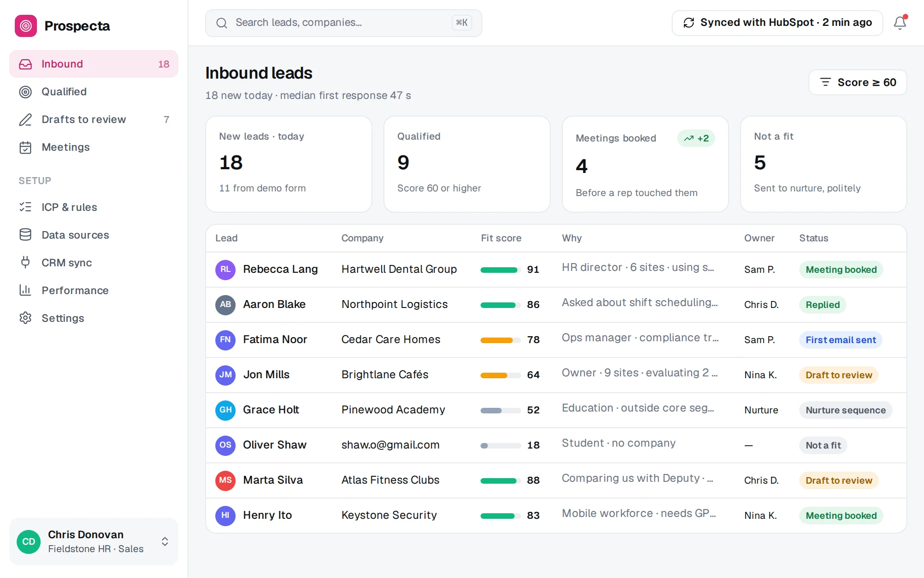Sort by the Fit score column header
This screenshot has height=578, width=924.
coord(501,238)
